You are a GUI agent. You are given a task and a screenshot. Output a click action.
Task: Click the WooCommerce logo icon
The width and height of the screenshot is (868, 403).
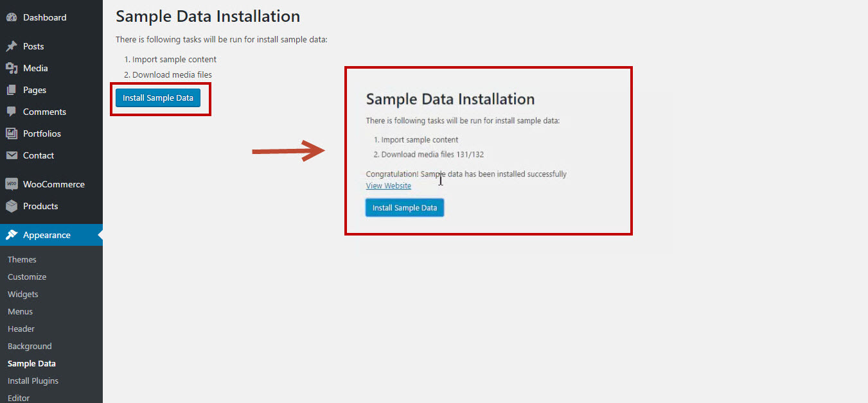[12, 184]
